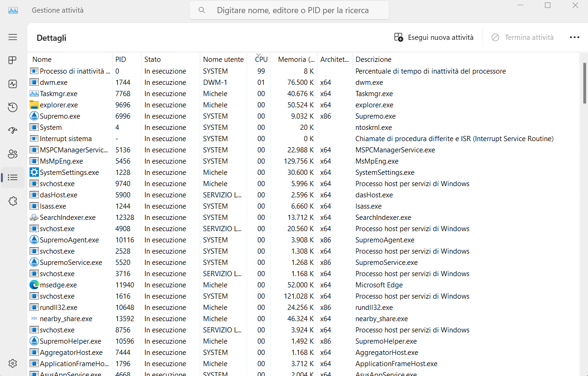
Task: Open Task Manager settings gear
Action: tap(13, 363)
